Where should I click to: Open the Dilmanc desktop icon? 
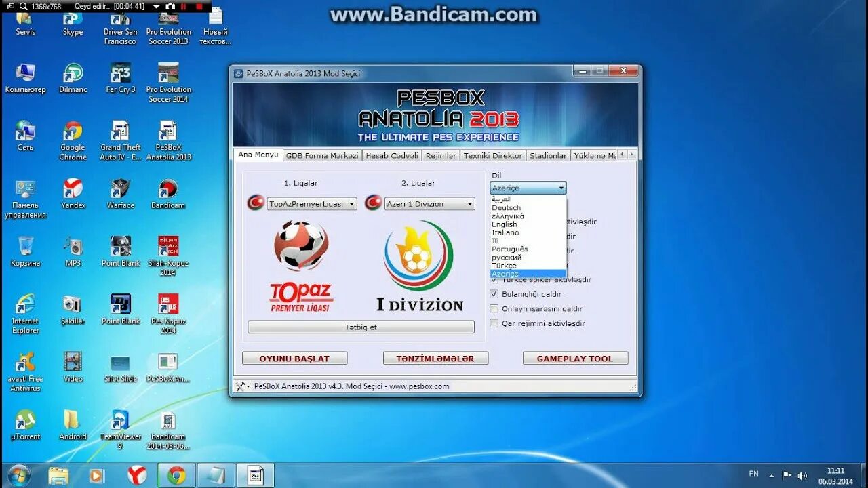tap(73, 78)
